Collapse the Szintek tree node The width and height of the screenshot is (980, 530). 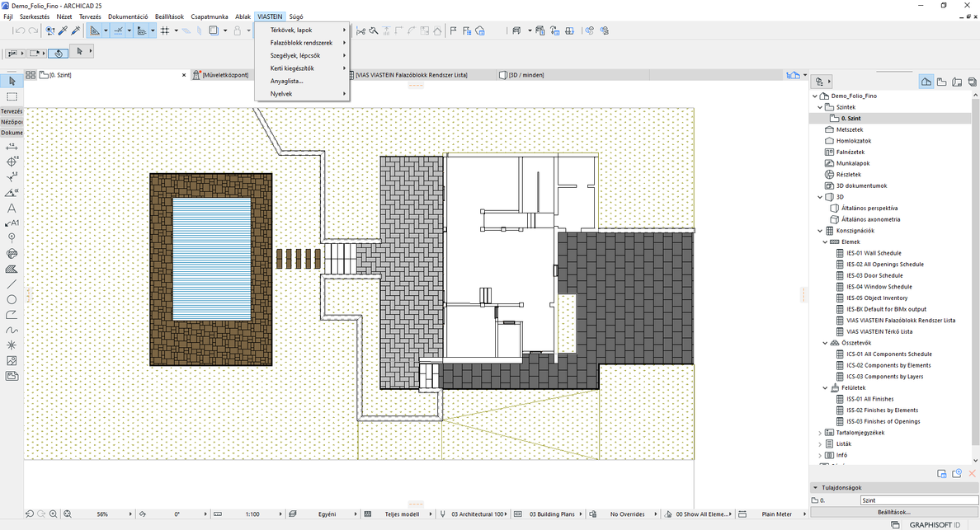coord(820,107)
